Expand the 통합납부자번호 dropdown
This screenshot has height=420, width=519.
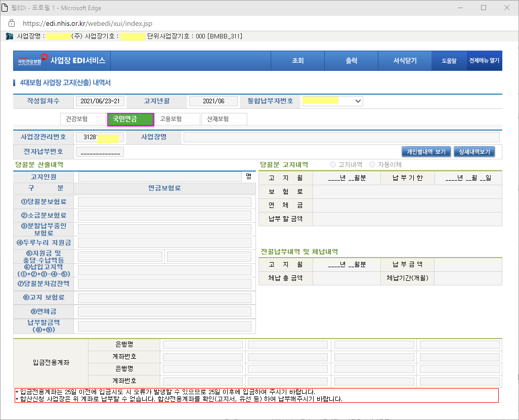click(358, 101)
